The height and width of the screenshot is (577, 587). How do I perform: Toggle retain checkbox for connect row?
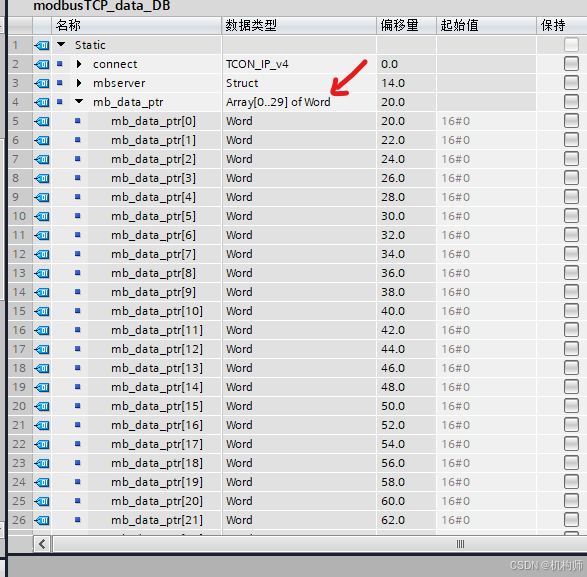571,64
